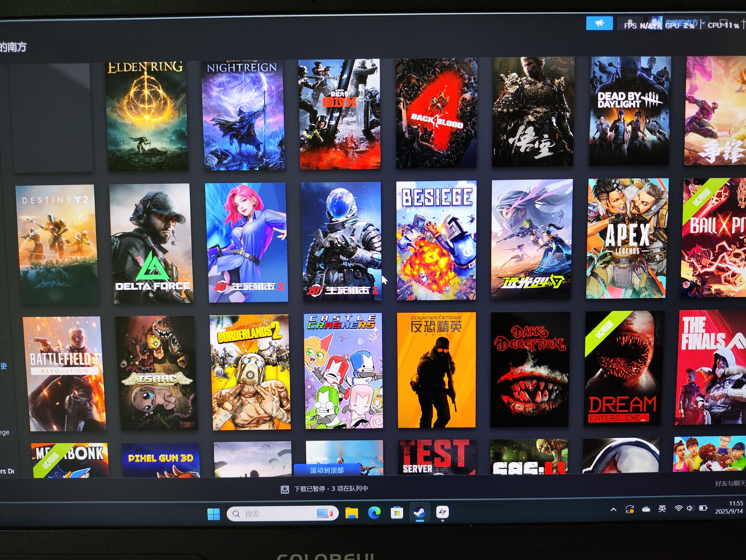Viewport: 746px width, 560px height.
Task: Open the Apex Legends game cover
Action: [627, 239]
